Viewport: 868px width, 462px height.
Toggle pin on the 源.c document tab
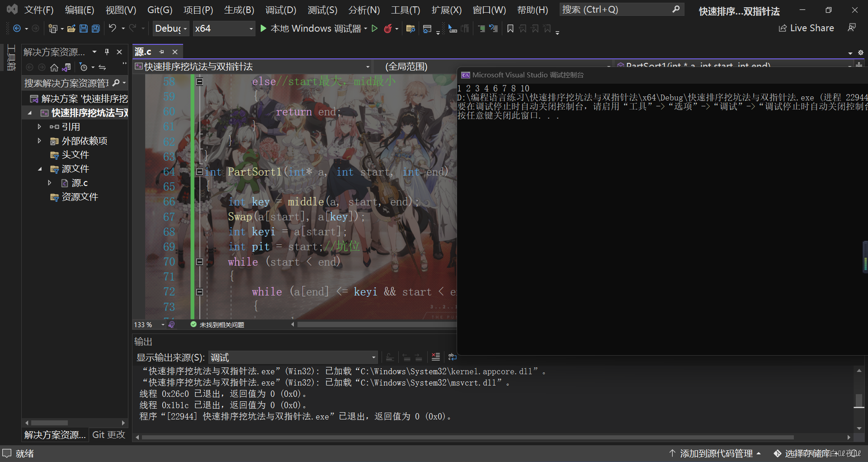click(x=162, y=52)
